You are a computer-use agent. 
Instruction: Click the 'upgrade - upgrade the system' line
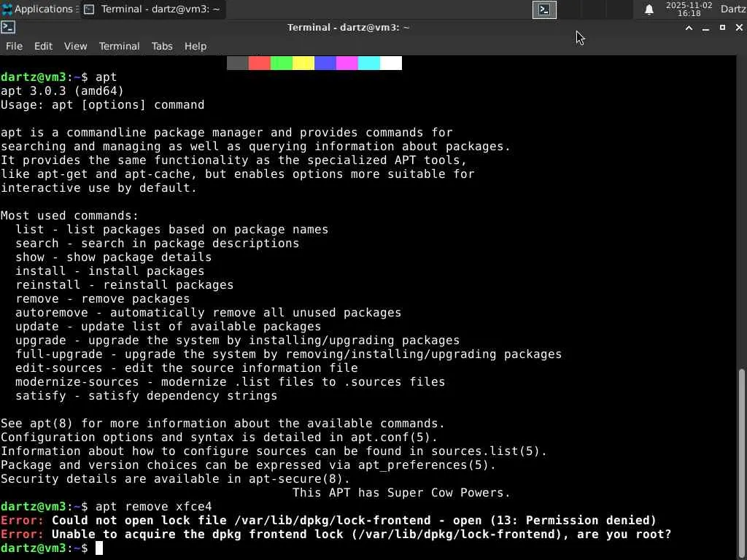tap(238, 340)
